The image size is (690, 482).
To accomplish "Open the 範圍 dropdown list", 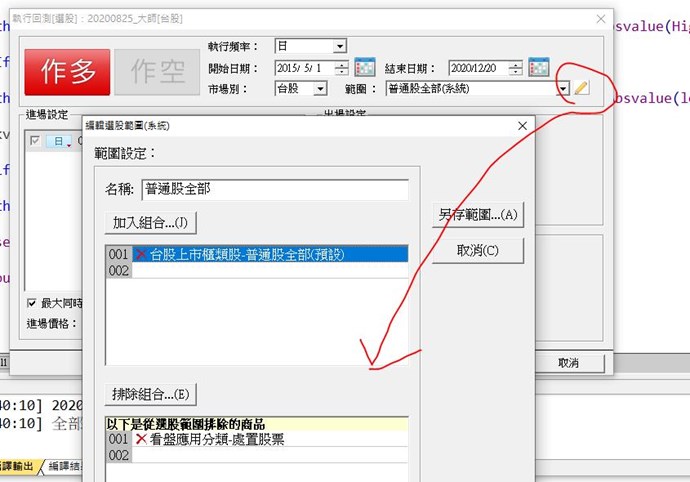I will (x=564, y=88).
